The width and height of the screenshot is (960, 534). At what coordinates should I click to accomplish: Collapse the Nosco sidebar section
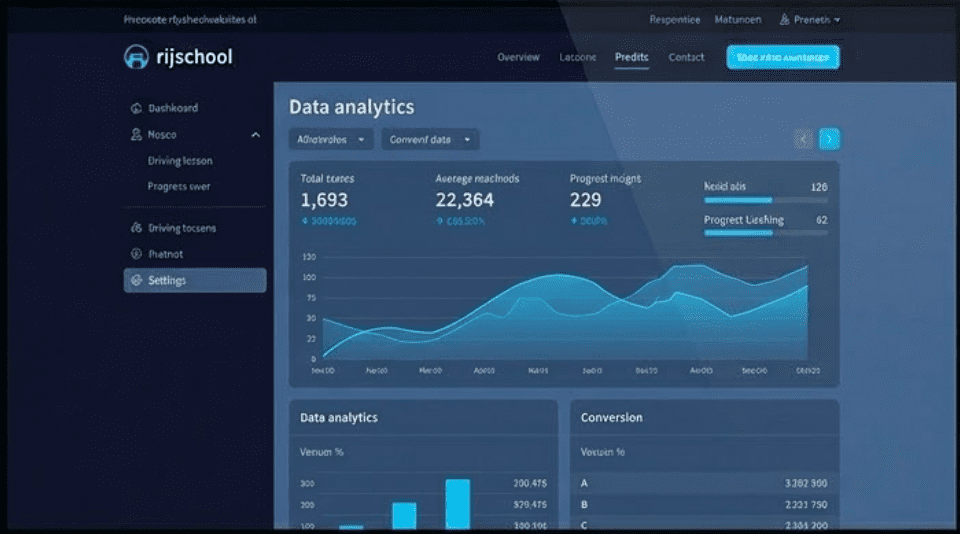tap(255, 134)
